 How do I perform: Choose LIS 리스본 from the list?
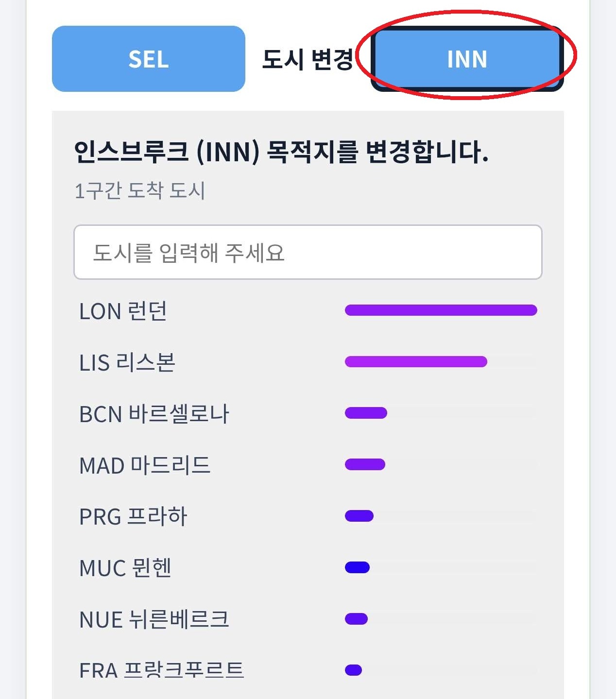(x=308, y=362)
